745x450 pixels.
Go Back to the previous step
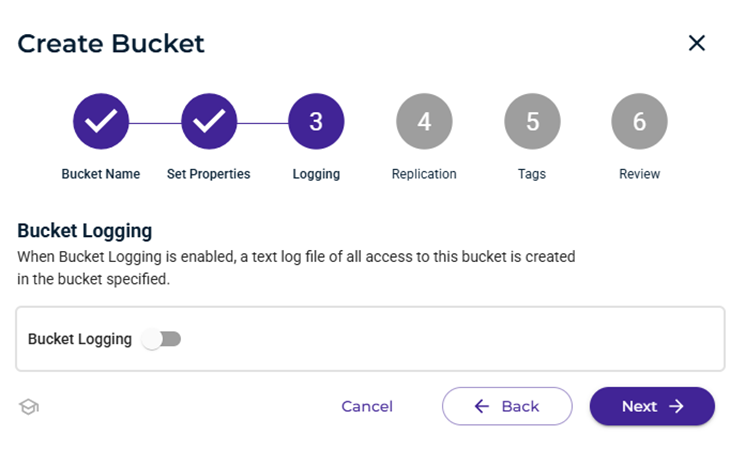[x=507, y=406]
